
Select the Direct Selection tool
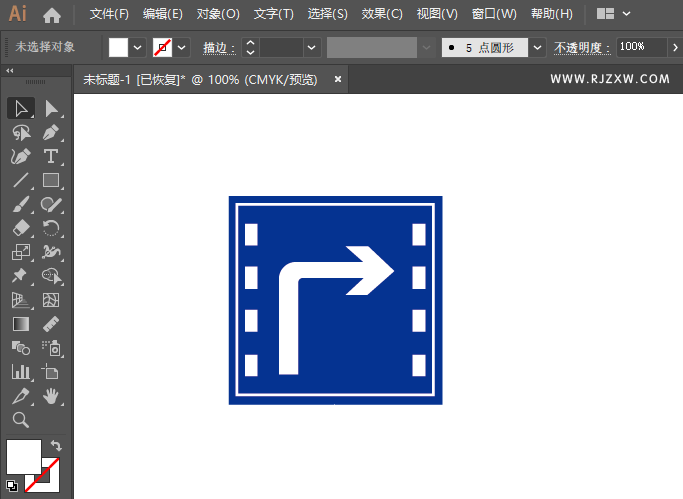pos(51,108)
